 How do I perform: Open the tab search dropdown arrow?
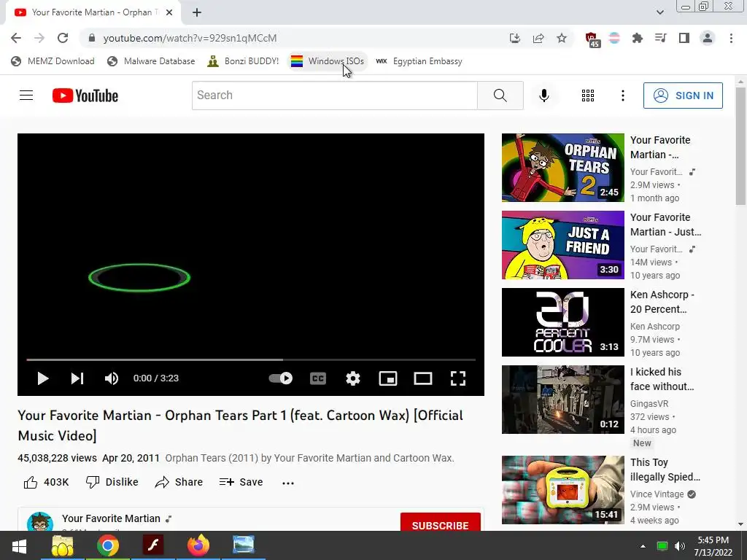click(659, 12)
